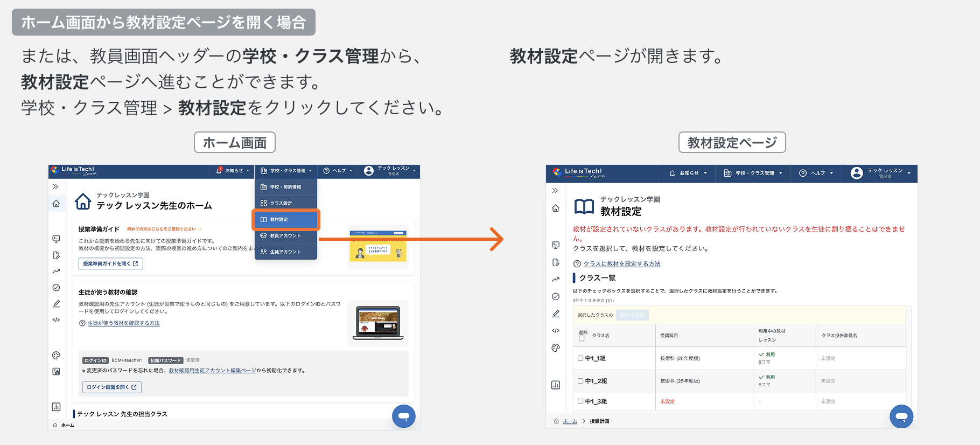980x445 pixels.
Task: Click the laptop preview image
Action: [x=378, y=323]
